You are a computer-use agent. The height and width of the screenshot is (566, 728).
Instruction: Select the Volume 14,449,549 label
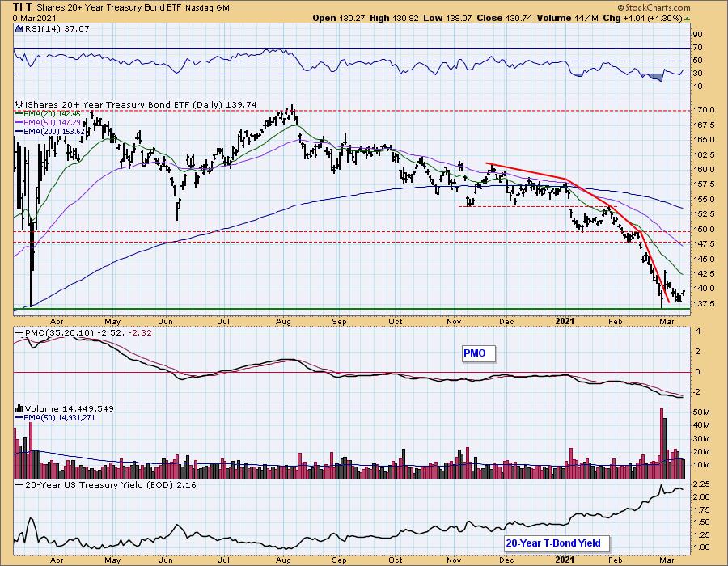pos(70,408)
